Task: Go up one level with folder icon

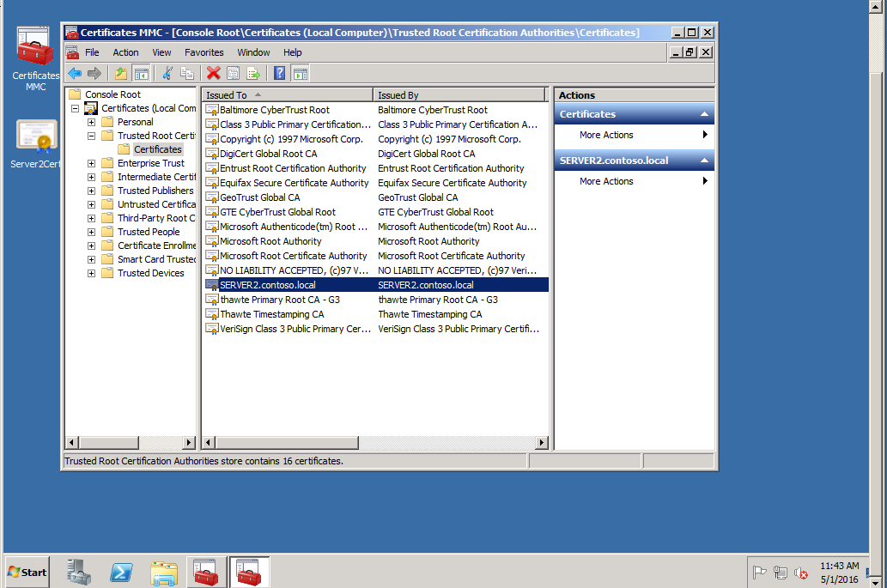Action: click(120, 73)
